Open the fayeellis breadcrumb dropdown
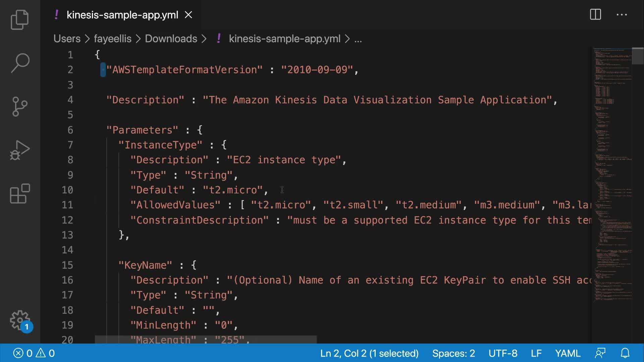The width and height of the screenshot is (644, 362). point(112,39)
